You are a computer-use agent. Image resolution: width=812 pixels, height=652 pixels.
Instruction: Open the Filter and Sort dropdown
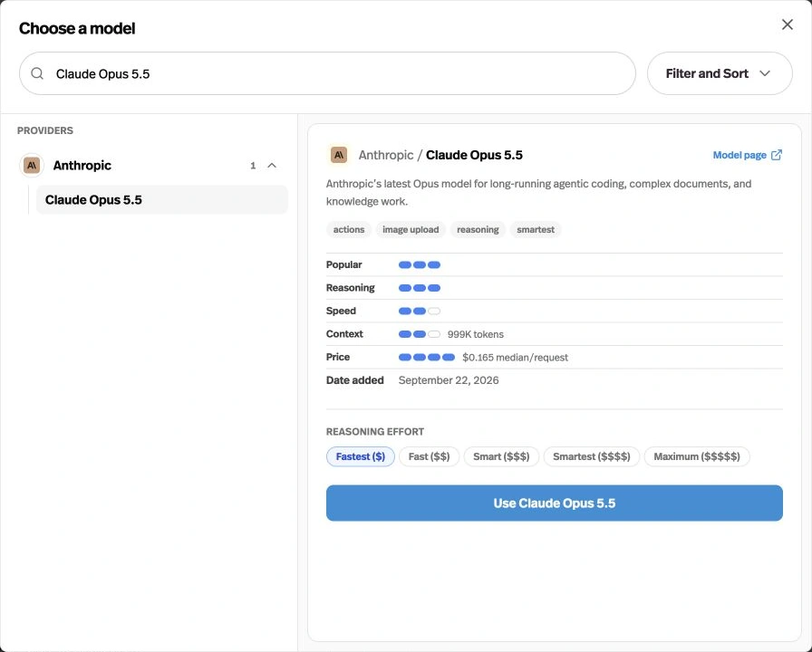click(720, 73)
